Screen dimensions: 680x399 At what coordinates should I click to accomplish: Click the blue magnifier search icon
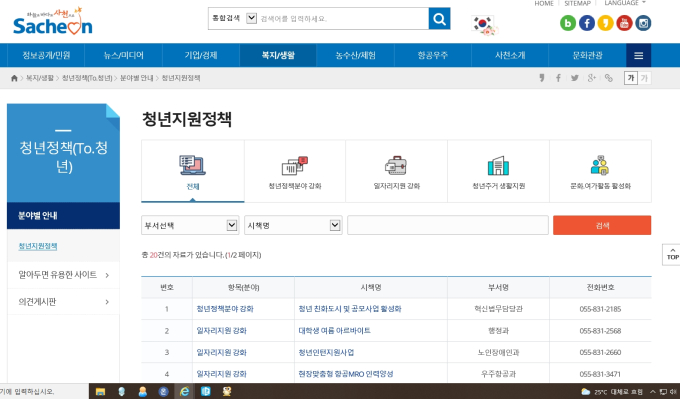(439, 19)
